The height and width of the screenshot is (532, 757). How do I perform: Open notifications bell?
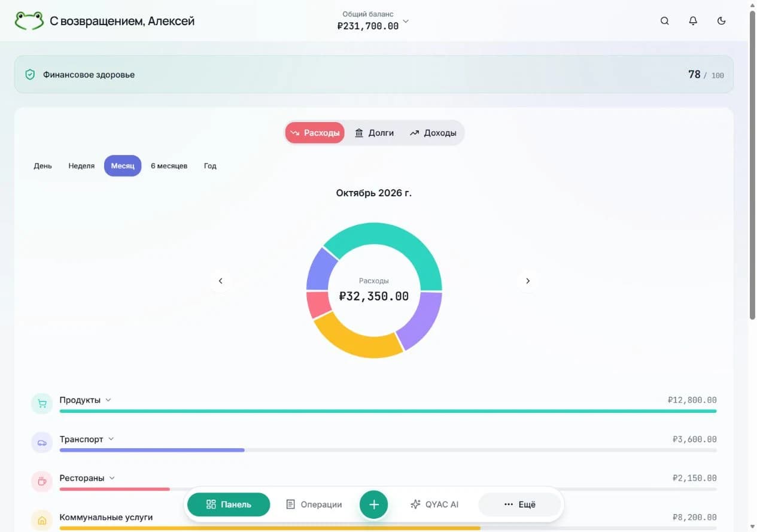693,21
